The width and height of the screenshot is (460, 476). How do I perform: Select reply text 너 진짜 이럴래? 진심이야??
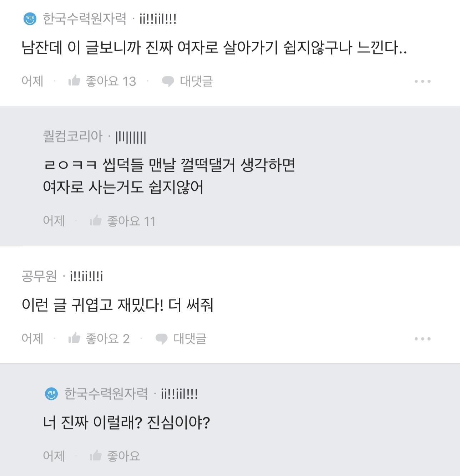(126, 423)
